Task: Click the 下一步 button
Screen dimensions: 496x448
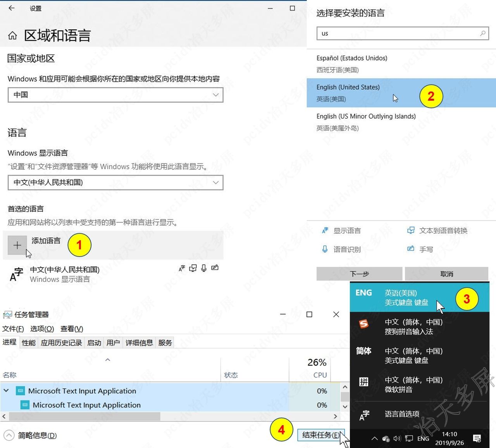Action: click(x=359, y=274)
